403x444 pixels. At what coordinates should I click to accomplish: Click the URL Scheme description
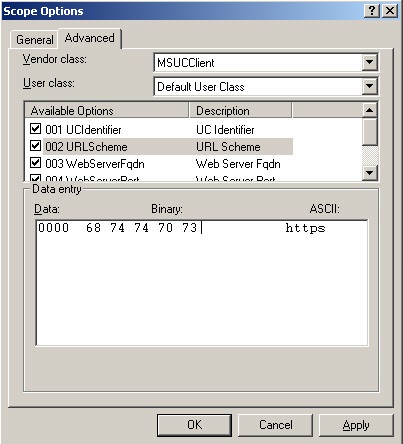coord(228,147)
